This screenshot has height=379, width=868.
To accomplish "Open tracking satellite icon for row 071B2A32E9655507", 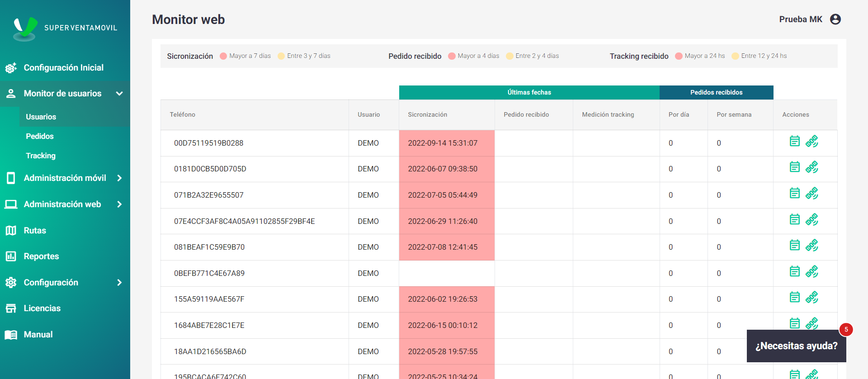I will (x=812, y=194).
